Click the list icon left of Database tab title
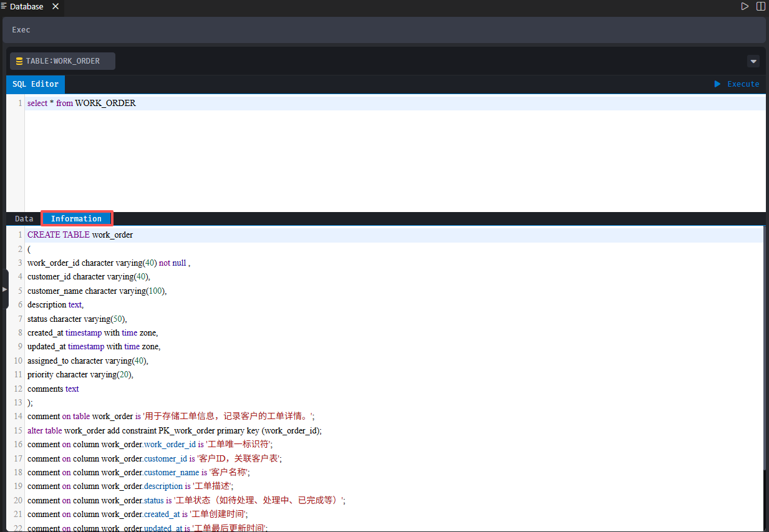This screenshot has height=532, width=769. point(4,6)
